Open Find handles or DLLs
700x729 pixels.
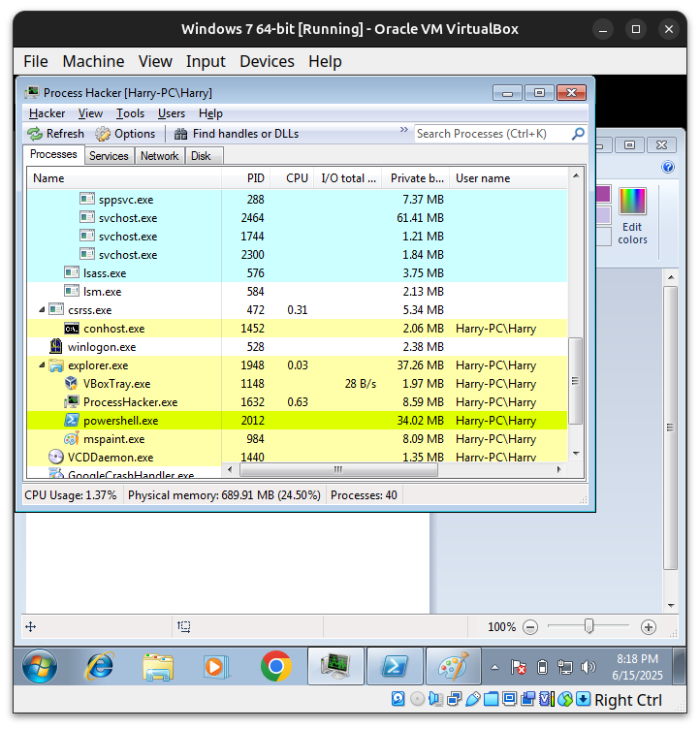point(237,134)
